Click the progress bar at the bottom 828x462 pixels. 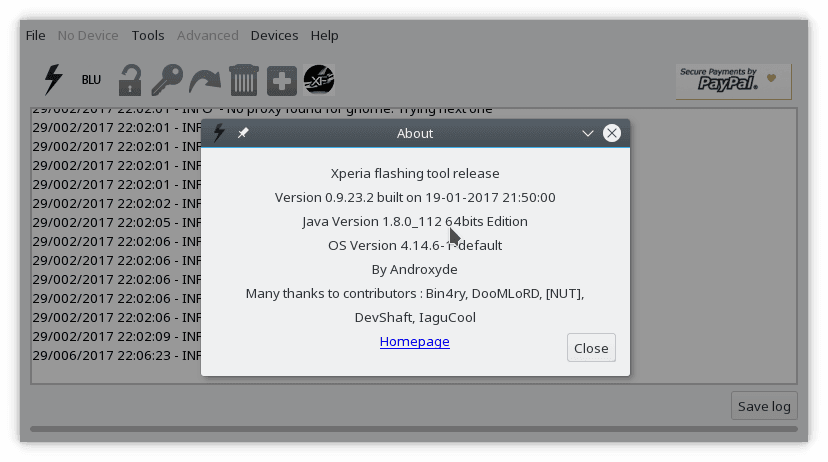413,429
